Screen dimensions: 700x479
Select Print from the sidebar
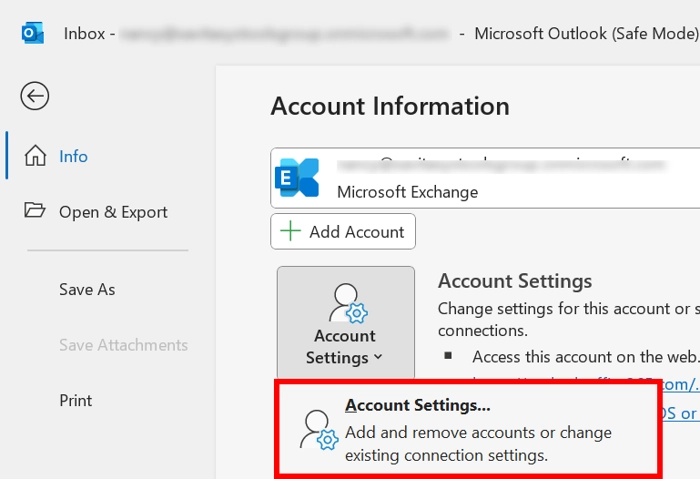[76, 400]
